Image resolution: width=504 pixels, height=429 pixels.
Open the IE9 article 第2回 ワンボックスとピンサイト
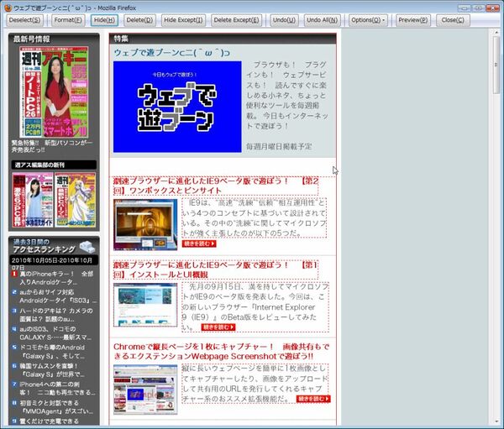point(215,186)
